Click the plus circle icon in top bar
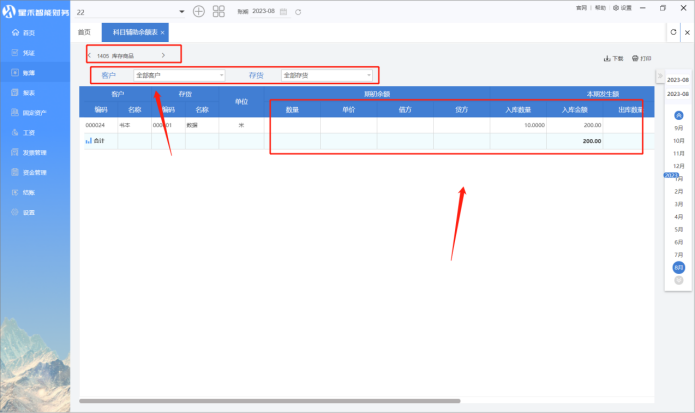Screen dimensions: 695x413 pyautogui.click(x=198, y=11)
